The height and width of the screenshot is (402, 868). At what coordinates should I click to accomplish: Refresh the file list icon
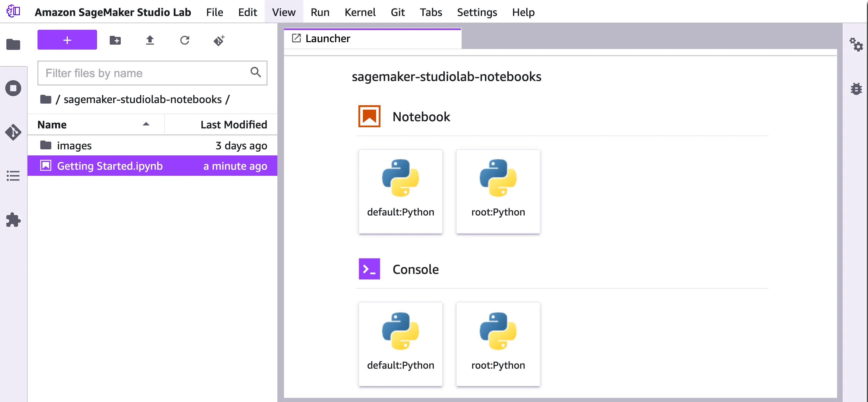(185, 41)
